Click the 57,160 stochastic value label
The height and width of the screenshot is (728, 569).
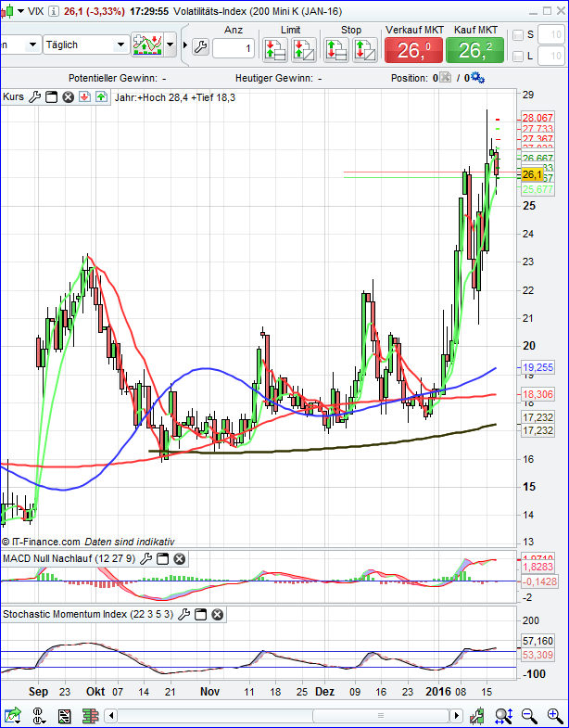pyautogui.click(x=537, y=641)
